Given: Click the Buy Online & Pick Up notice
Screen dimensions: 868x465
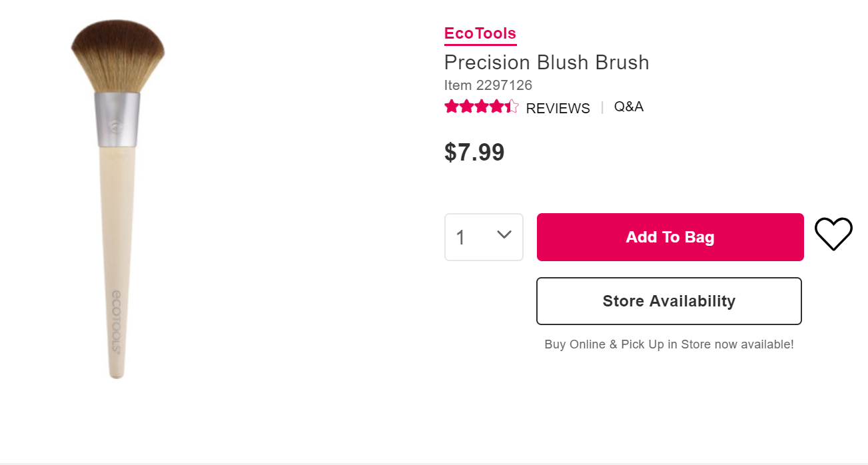Looking at the screenshot, I should [669, 344].
